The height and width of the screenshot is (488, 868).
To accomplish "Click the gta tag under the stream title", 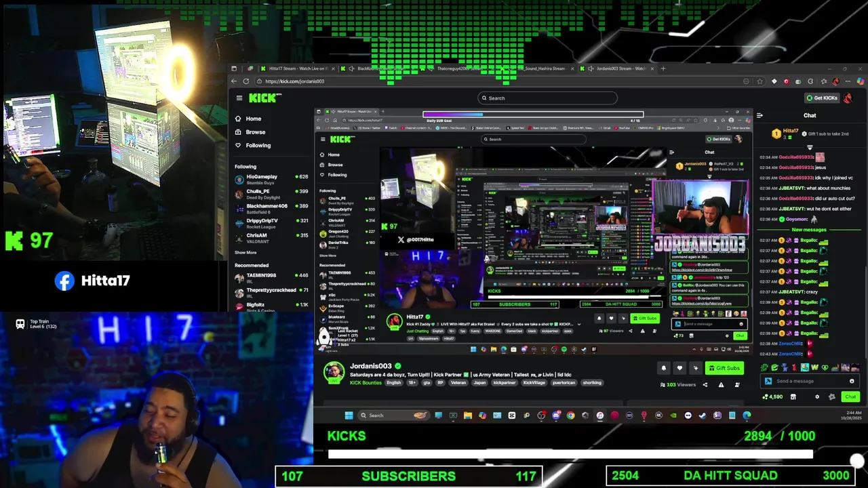I will pos(428,383).
